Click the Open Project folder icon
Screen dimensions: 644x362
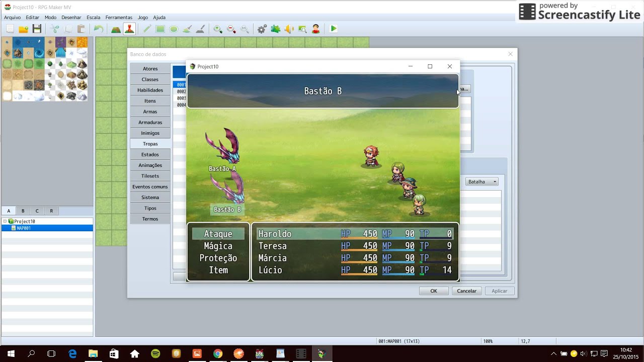(23, 29)
